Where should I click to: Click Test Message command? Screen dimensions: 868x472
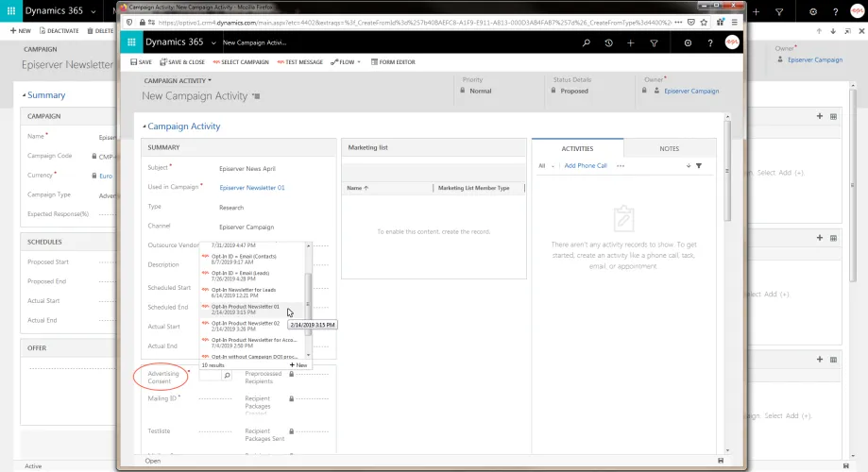[300, 62]
